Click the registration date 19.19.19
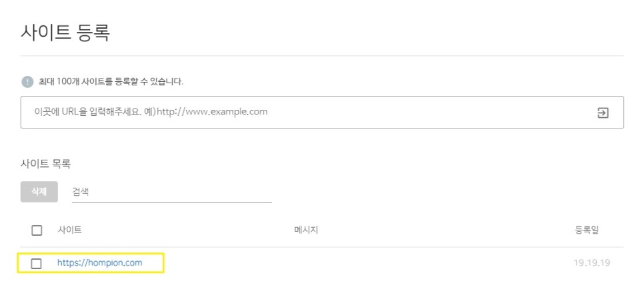The width and height of the screenshot is (644, 293). point(590,263)
